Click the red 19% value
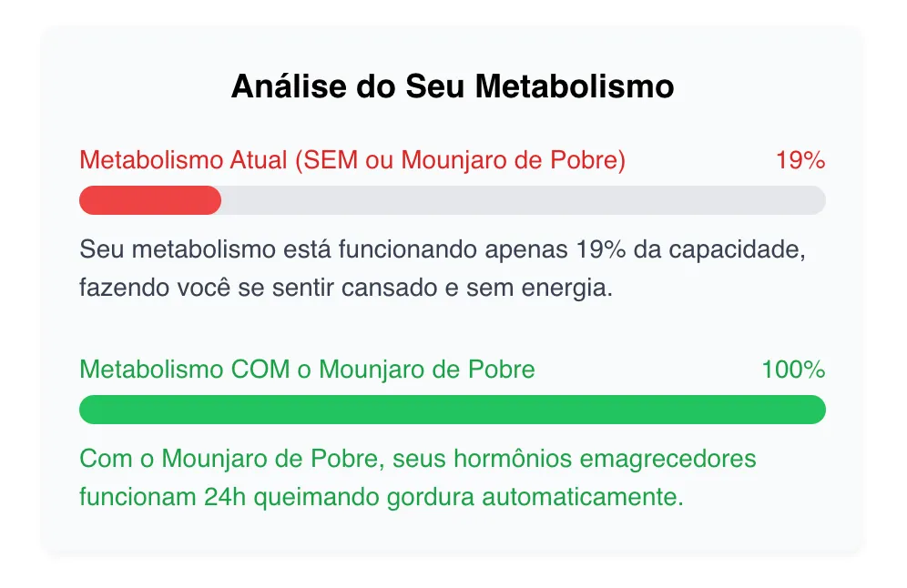 (800, 161)
